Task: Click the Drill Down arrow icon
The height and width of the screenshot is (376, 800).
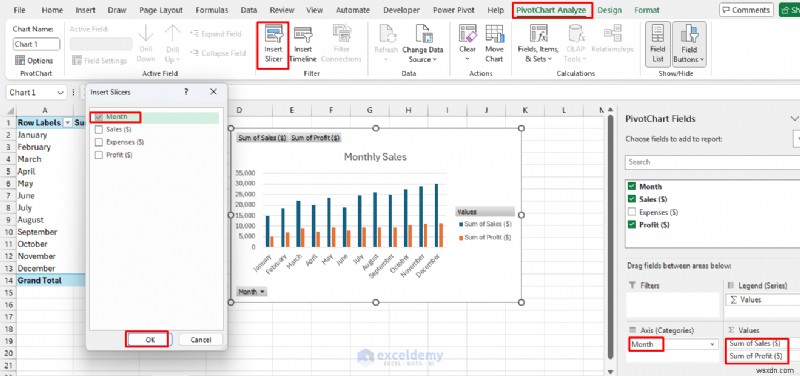Action: click(145, 34)
